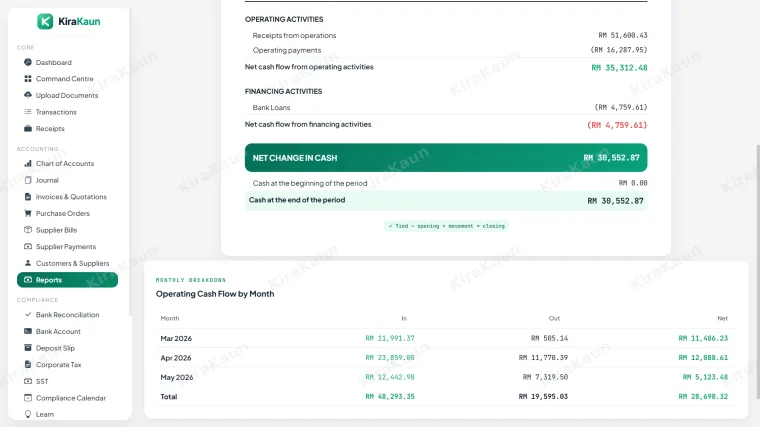760x427 pixels.
Task: Click the Upload Documents cloud icon
Action: [x=28, y=95]
